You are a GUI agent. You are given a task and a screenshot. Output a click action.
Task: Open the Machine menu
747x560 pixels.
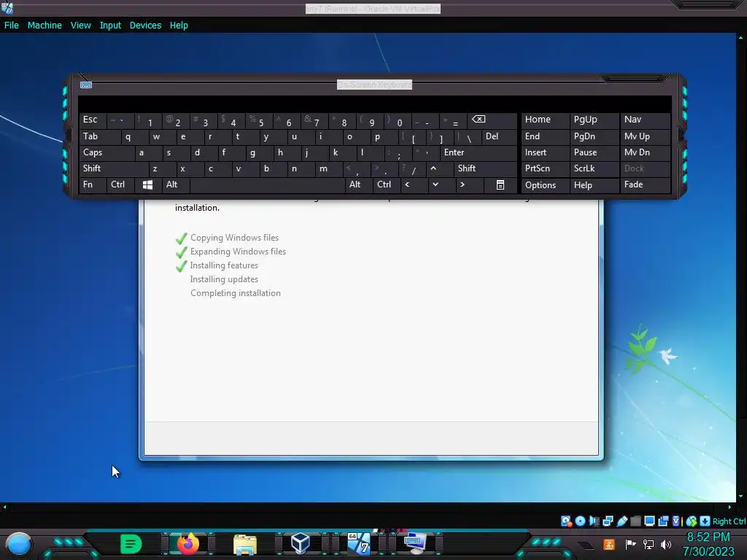click(x=44, y=26)
